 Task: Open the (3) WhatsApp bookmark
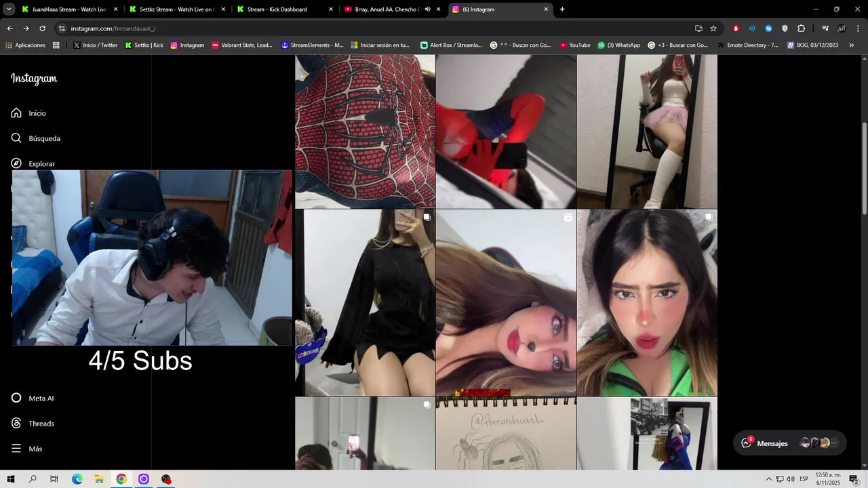618,45
